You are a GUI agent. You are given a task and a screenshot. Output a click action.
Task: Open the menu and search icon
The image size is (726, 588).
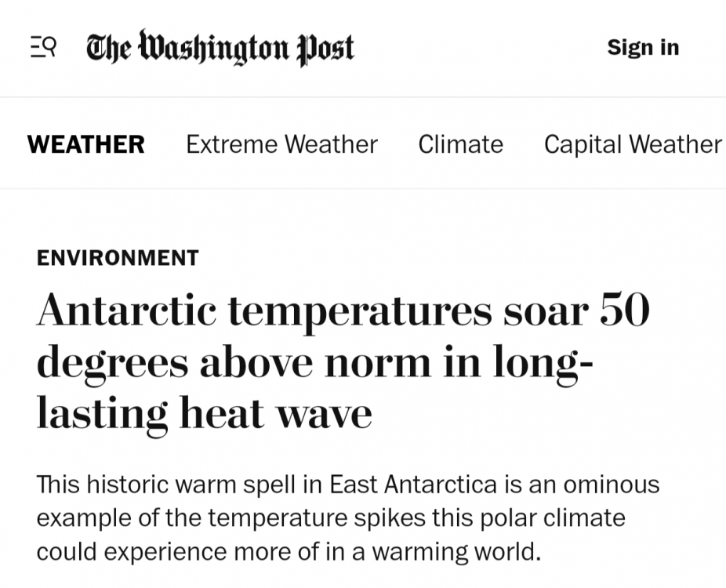point(44,47)
